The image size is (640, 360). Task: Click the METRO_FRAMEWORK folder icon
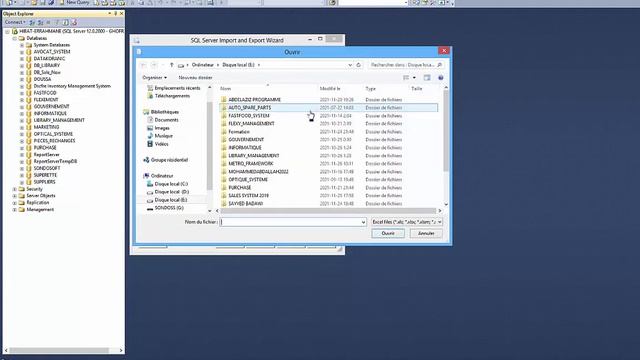point(224,164)
